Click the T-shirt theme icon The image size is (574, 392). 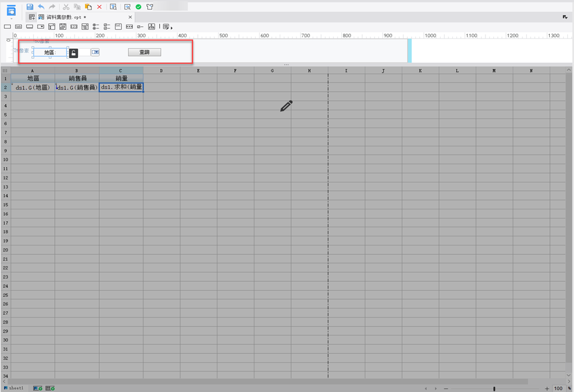(x=150, y=7)
